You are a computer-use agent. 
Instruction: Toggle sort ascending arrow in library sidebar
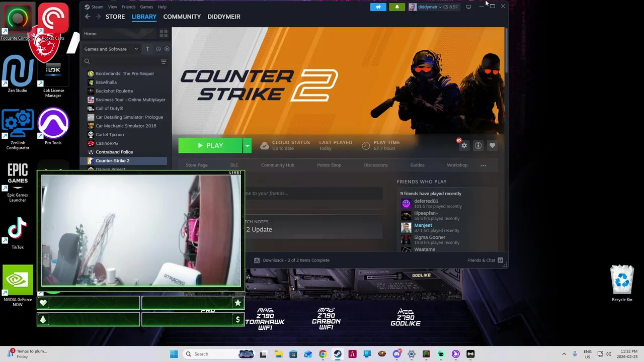[x=147, y=49]
